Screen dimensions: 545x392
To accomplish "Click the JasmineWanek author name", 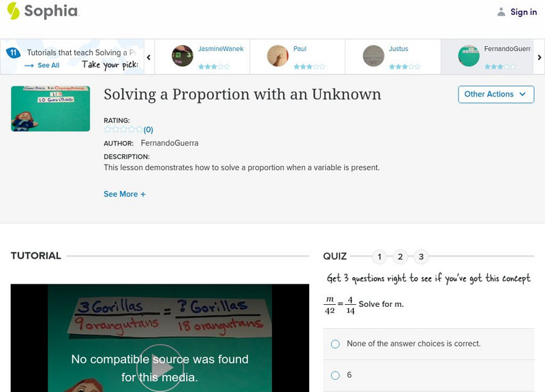I will pos(221,49).
